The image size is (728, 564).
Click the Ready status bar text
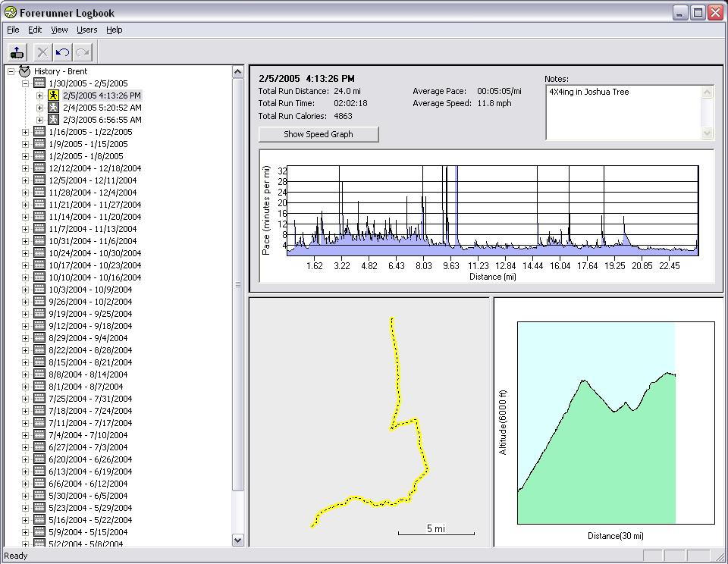[16, 556]
